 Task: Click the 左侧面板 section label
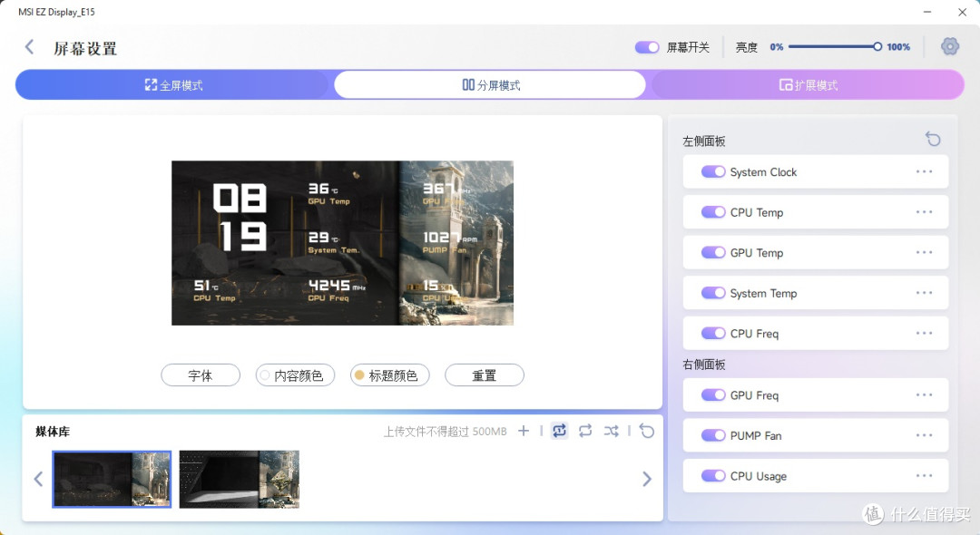704,141
